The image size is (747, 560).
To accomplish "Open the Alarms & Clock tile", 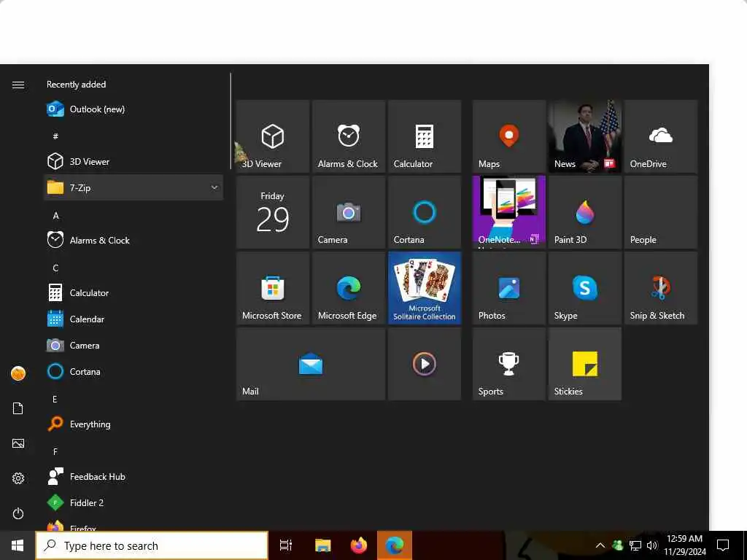I will tap(348, 136).
